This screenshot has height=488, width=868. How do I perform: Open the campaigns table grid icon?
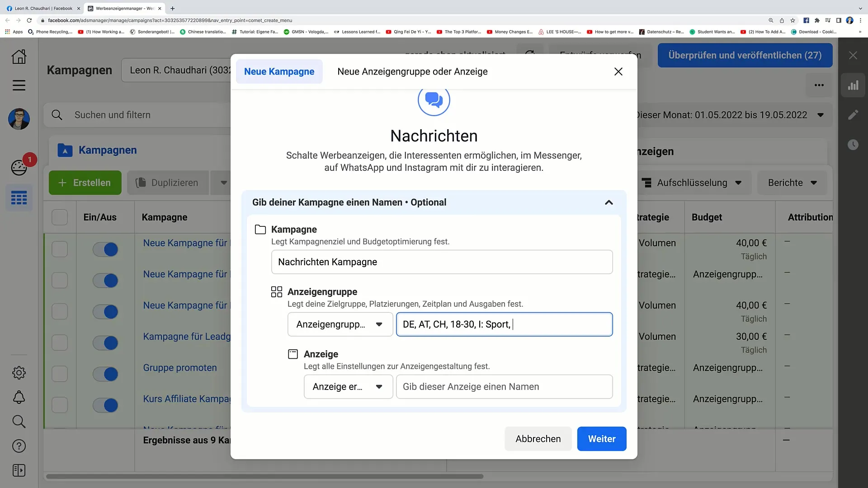[x=19, y=198]
